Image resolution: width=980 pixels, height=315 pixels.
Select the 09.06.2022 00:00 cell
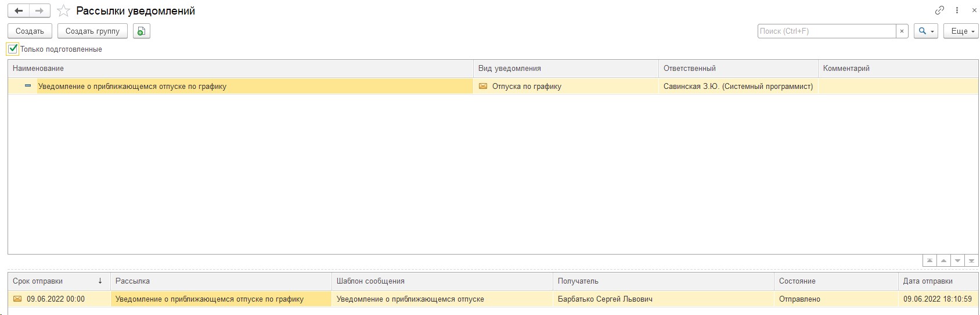(59, 299)
